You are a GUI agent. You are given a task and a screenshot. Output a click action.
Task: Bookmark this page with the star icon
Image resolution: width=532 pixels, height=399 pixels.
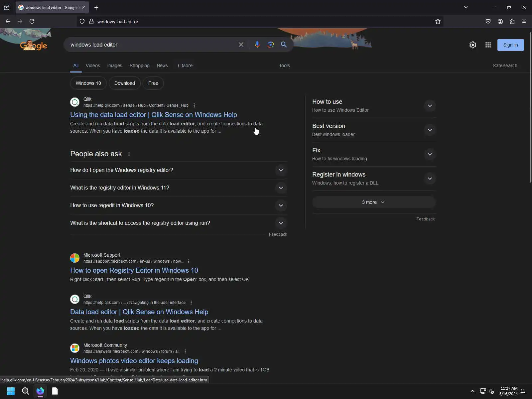point(438,21)
